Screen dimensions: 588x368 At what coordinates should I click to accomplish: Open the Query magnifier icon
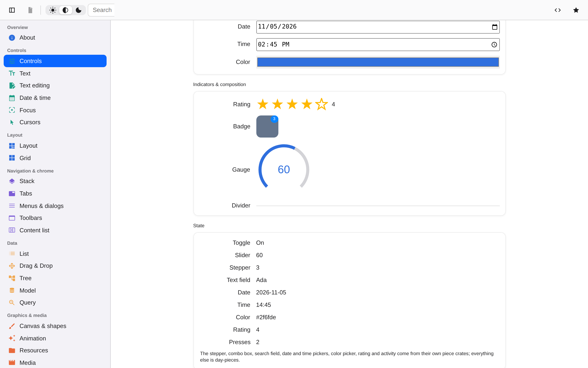[x=12, y=302]
